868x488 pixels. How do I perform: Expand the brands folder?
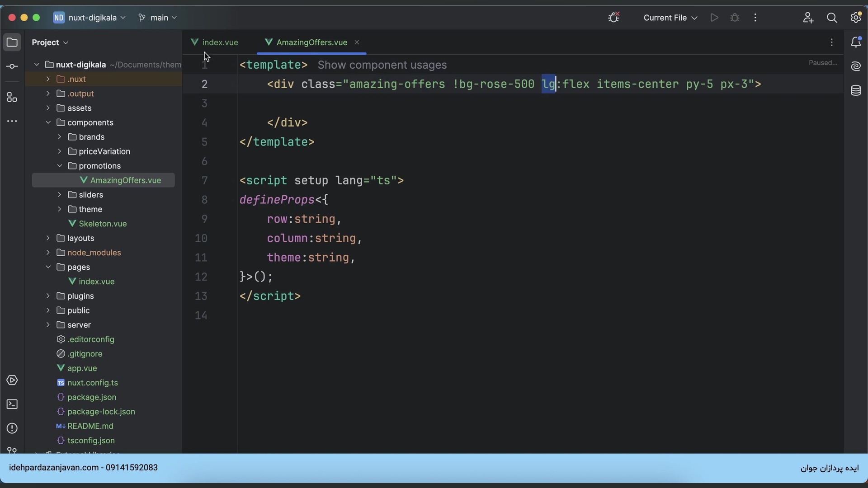pos(59,137)
